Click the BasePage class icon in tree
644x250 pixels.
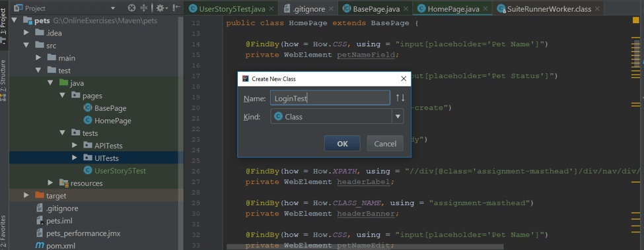[x=87, y=108]
